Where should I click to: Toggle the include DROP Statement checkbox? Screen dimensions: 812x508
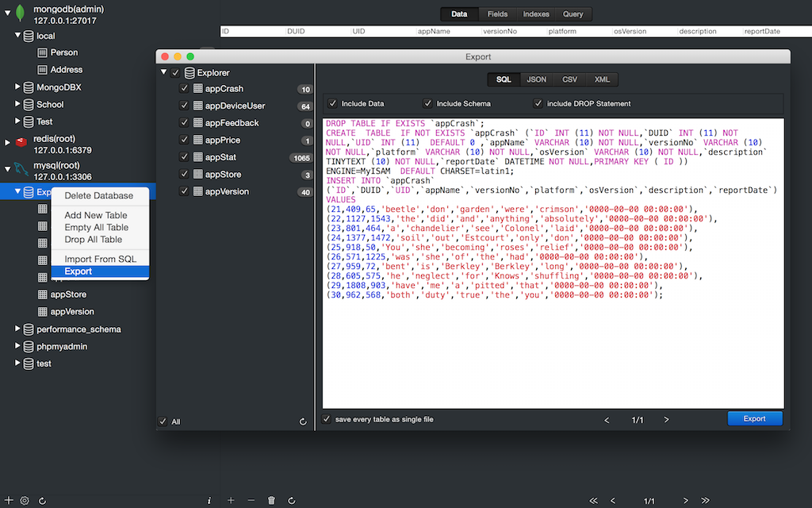point(538,103)
